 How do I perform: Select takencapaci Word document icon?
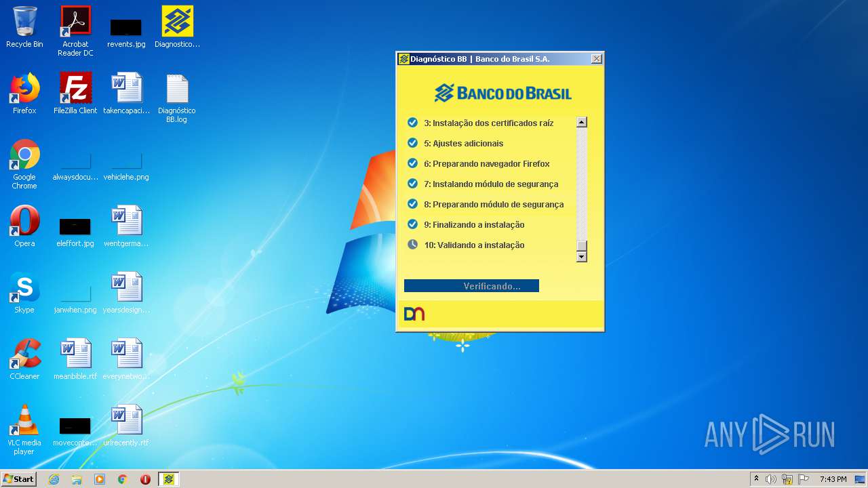point(126,94)
